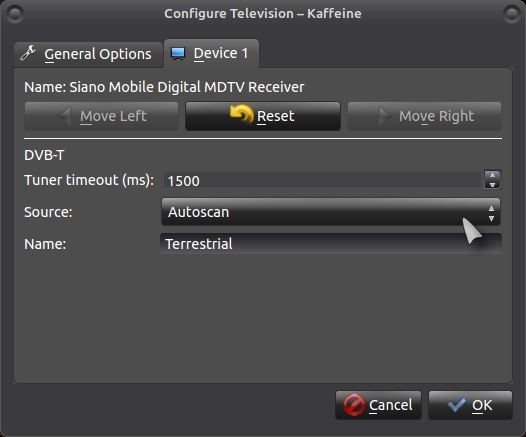
Task: Decrease tuner timeout with the down arrow
Action: tap(492, 185)
